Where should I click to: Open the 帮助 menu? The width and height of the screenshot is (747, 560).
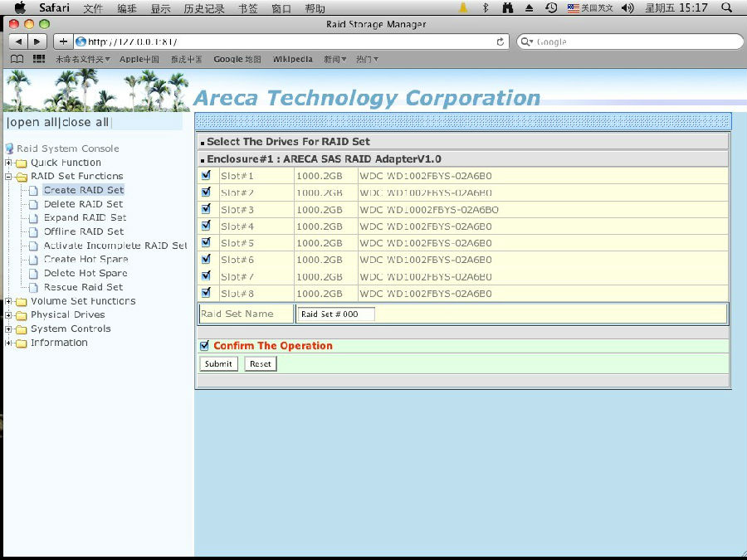click(x=315, y=8)
